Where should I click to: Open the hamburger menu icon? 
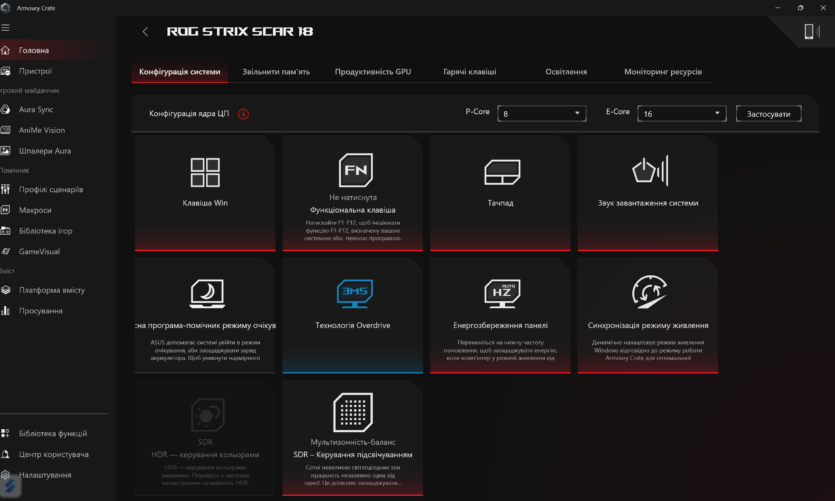tap(5, 28)
